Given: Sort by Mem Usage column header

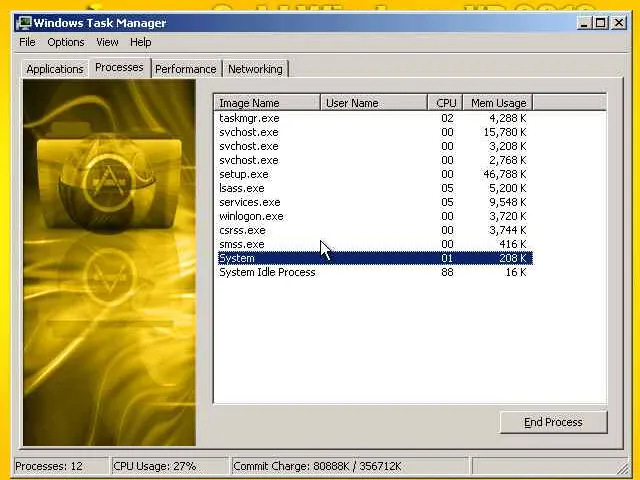Looking at the screenshot, I should [498, 103].
